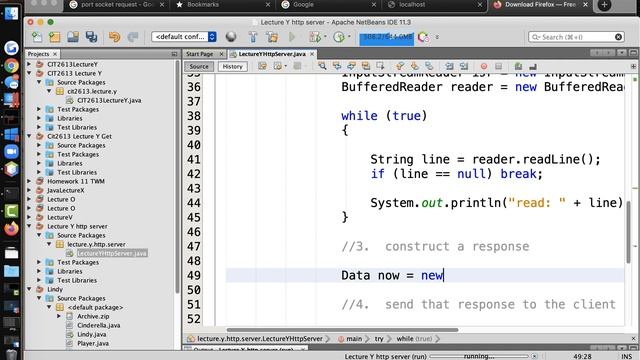The height and width of the screenshot is (360, 640).
Task: Open Finder from the dock
Action: click(11, 13)
